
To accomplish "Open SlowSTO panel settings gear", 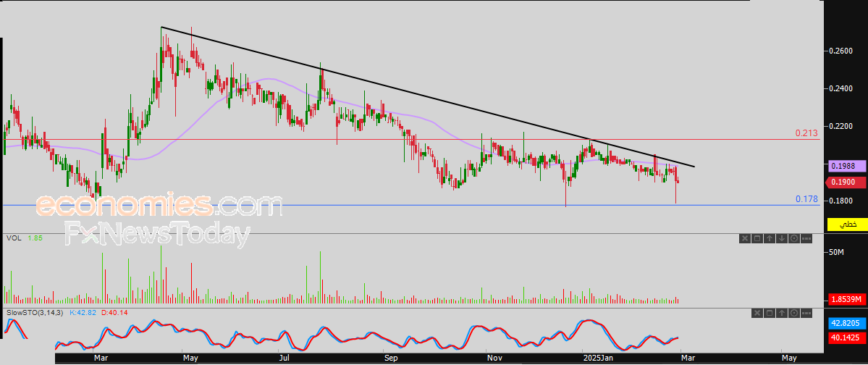I will pos(794,313).
